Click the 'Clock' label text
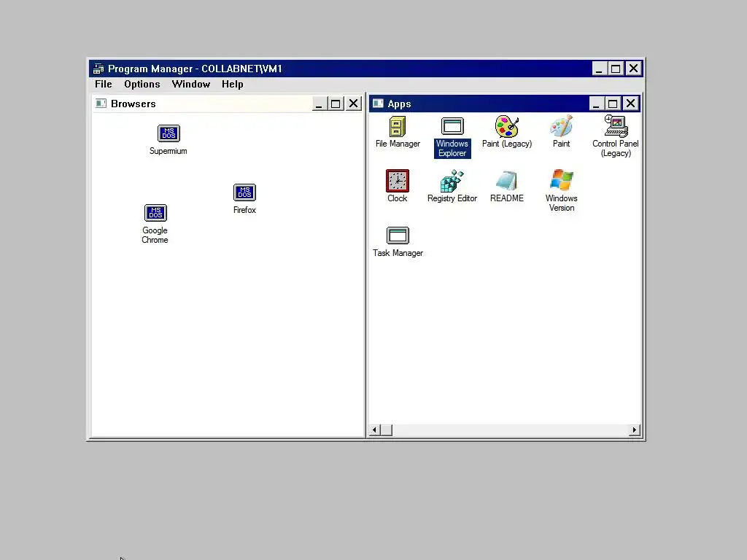The image size is (747, 560). coord(398,198)
